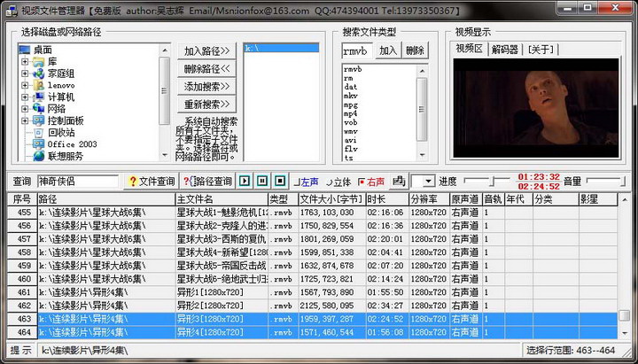638x364 pixels.
Task: Click Delete (删除) file type button
Action: (416, 50)
